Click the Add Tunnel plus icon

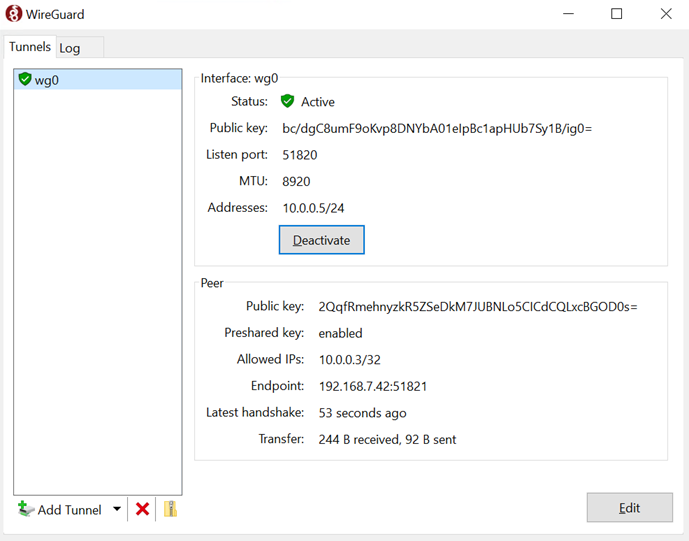click(25, 509)
